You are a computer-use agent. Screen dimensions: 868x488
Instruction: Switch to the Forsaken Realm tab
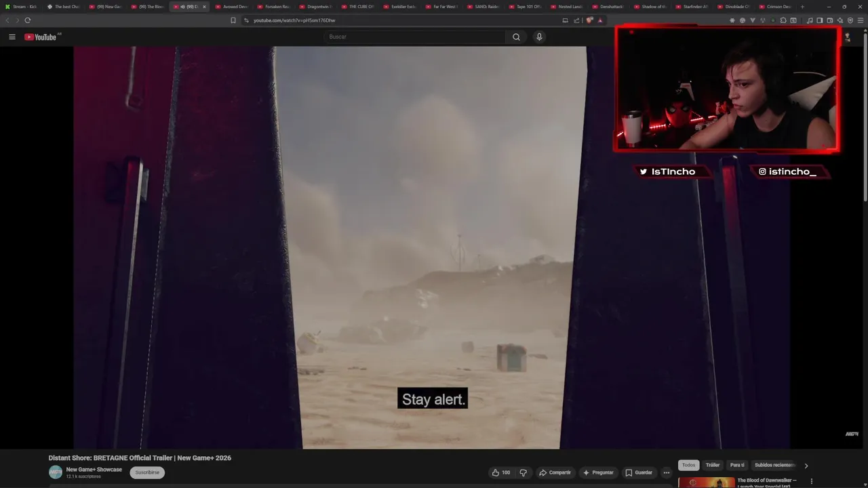tap(274, 7)
